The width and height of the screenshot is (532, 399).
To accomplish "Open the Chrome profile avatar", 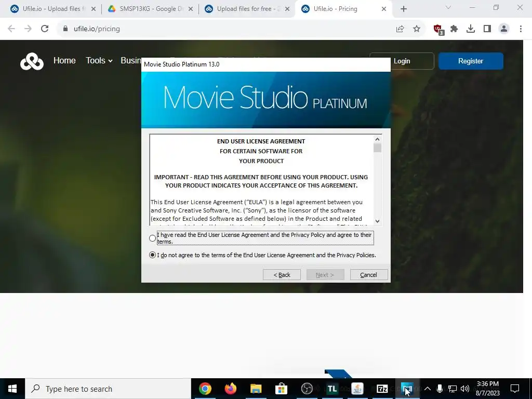I will click(504, 29).
